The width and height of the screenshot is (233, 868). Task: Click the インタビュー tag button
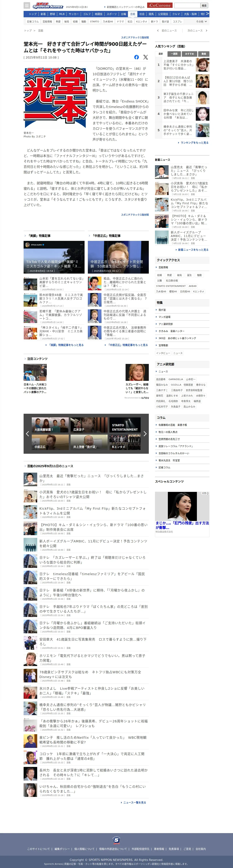coord(163,353)
